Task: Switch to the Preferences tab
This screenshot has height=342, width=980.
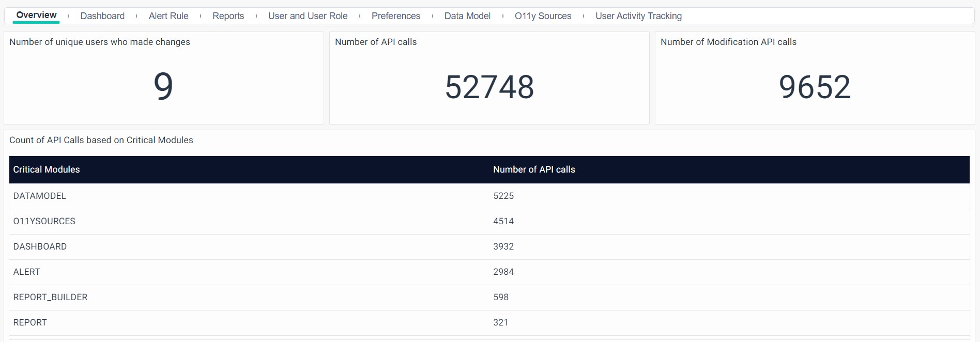Action: click(x=395, y=16)
